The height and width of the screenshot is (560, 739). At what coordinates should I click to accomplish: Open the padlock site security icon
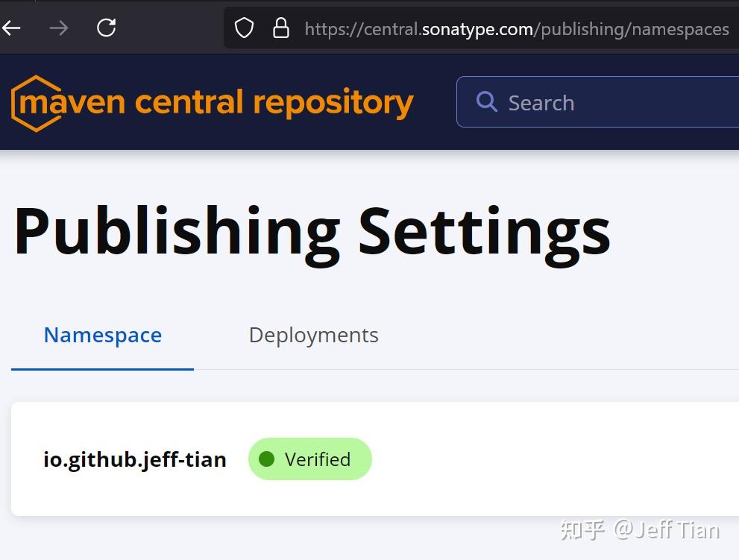coord(281,28)
